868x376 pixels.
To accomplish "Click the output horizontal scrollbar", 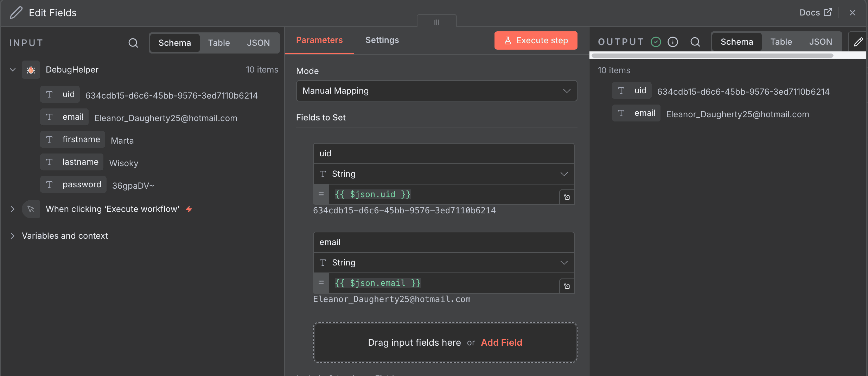I will tap(712, 56).
